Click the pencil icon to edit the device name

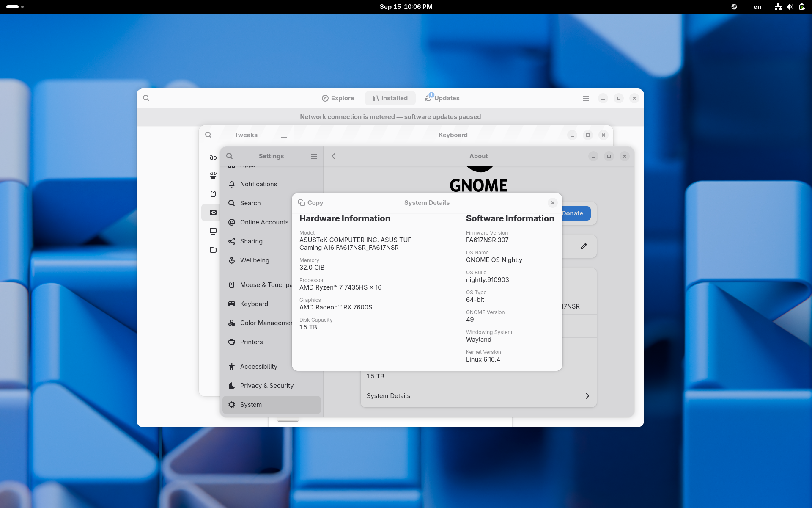point(584,246)
